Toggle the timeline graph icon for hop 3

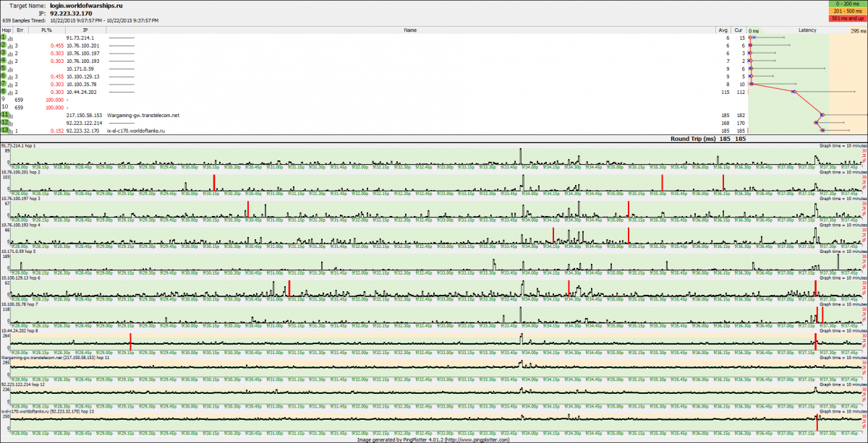[12, 53]
